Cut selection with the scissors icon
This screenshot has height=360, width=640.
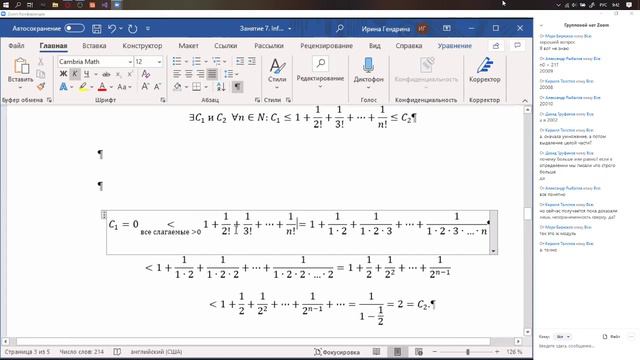(40, 62)
